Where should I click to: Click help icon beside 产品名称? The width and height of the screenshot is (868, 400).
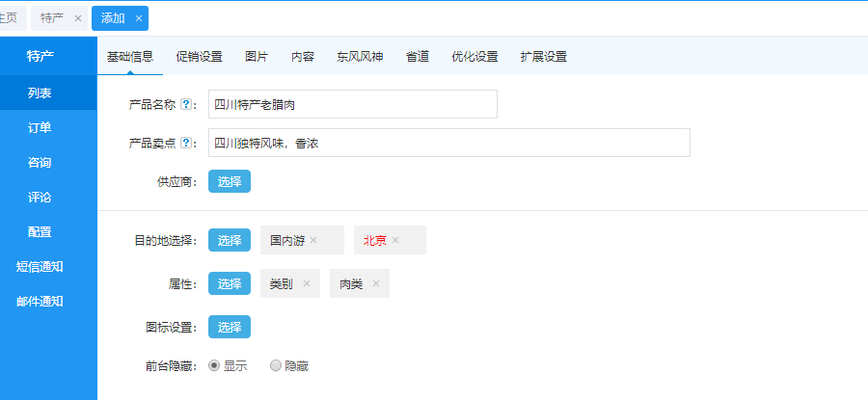point(187,104)
